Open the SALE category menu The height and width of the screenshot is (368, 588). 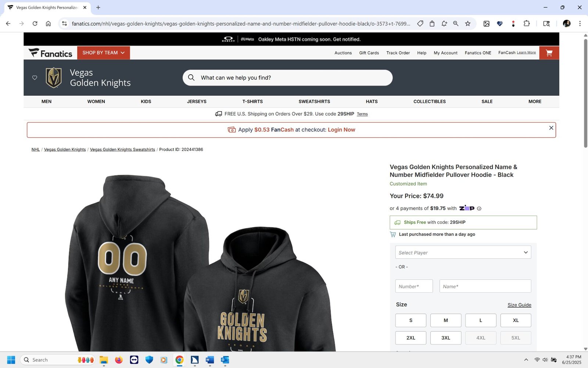pos(487,102)
